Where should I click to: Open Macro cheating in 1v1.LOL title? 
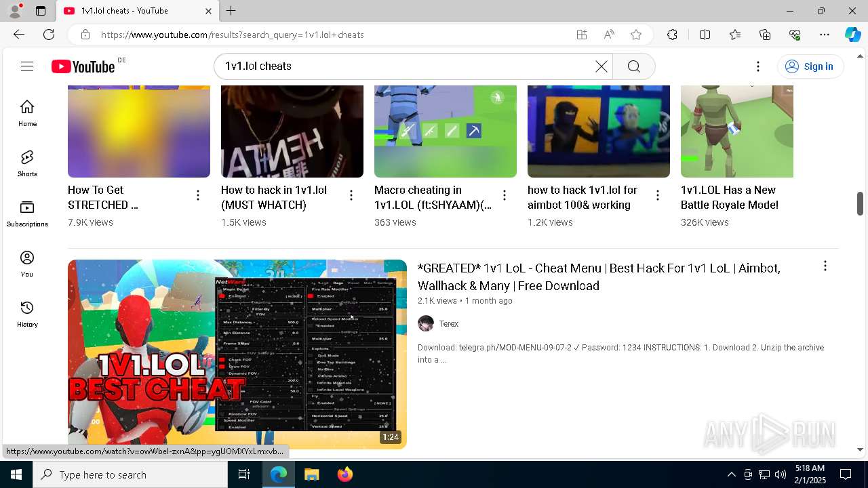tap(433, 197)
